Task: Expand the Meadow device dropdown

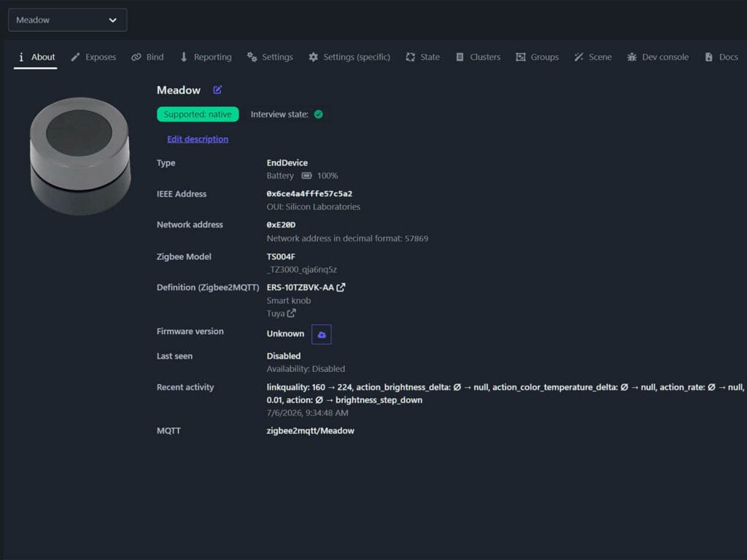Action: 68,20
